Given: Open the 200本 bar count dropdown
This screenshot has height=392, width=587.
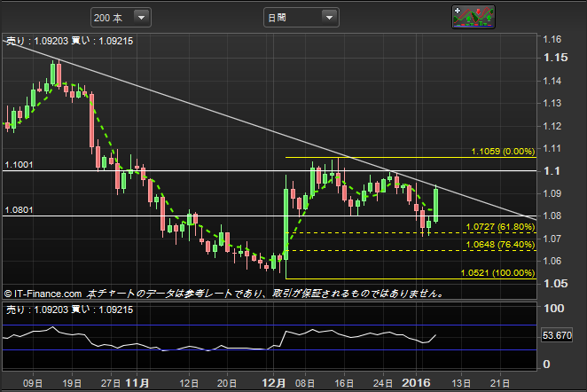Looking at the screenshot, I should [121, 18].
